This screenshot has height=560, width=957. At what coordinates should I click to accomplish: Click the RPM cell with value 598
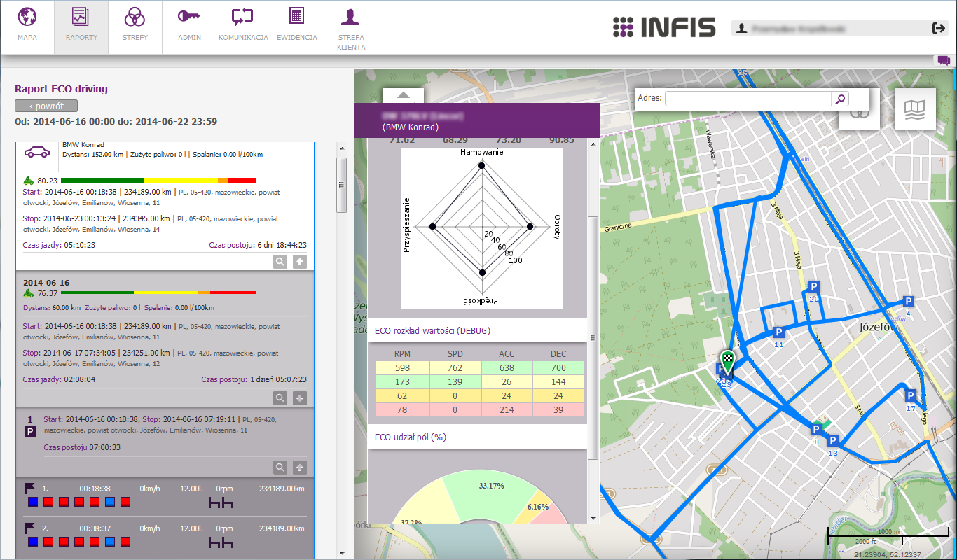click(x=402, y=367)
